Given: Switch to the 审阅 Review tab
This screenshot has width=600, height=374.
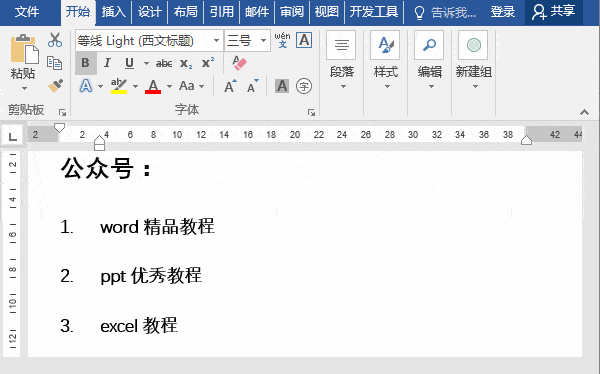Looking at the screenshot, I should pyautogui.click(x=292, y=12).
